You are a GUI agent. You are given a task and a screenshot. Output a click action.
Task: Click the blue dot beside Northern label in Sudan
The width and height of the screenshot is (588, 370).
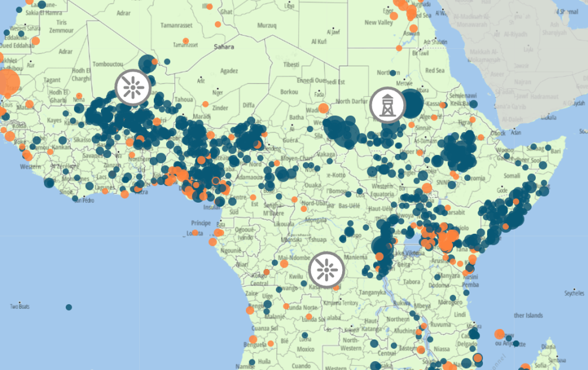[x=393, y=74]
